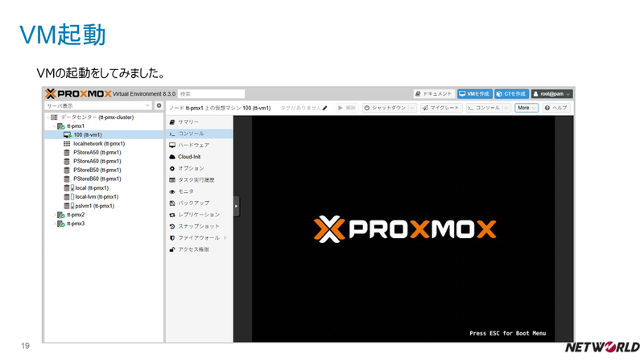Open the スナップショット snapshot tab
Image resolution: width=644 pixels, height=362 pixels.
pyautogui.click(x=200, y=227)
